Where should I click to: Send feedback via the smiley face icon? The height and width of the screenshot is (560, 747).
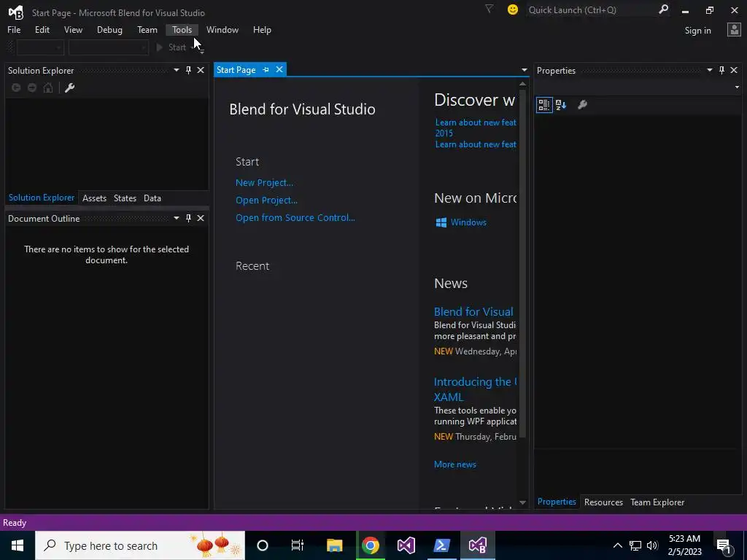click(513, 9)
